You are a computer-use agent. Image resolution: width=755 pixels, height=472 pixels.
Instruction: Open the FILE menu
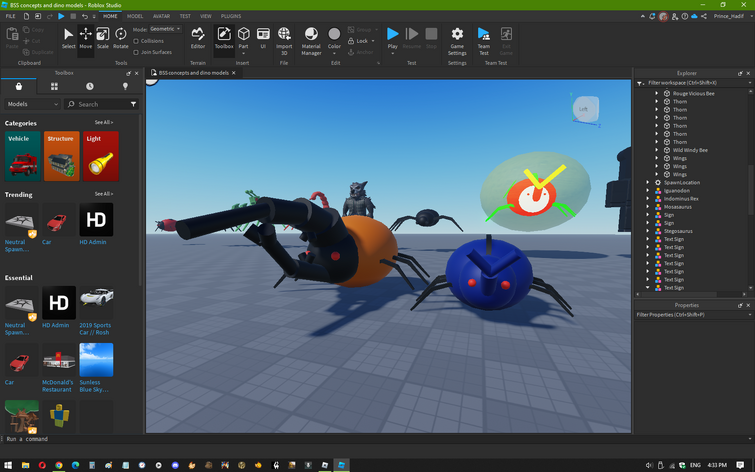tap(10, 16)
